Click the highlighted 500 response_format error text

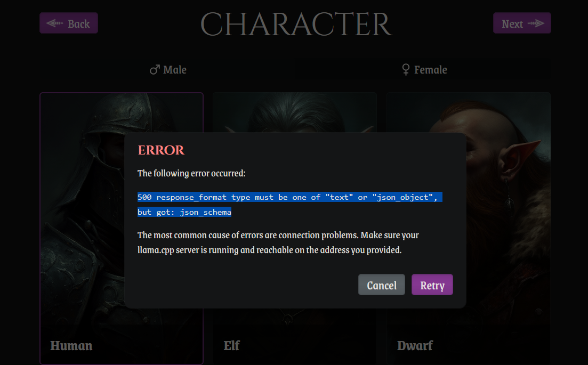point(289,204)
